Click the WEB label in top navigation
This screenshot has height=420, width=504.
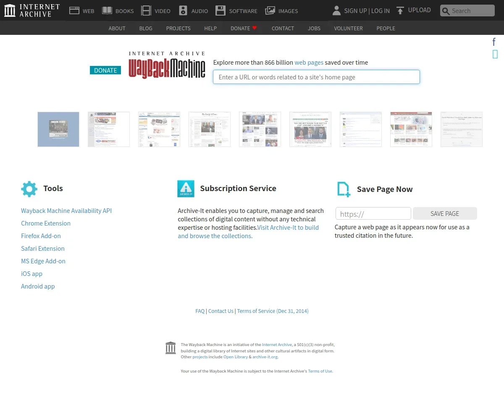(89, 11)
